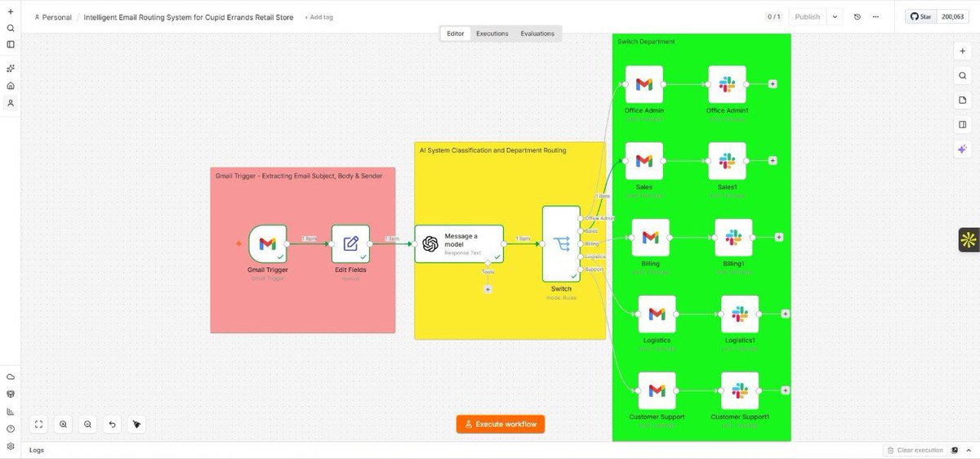Select the Customer Support1 Slack node
Viewport: 980px width, 459px height.
(x=740, y=391)
